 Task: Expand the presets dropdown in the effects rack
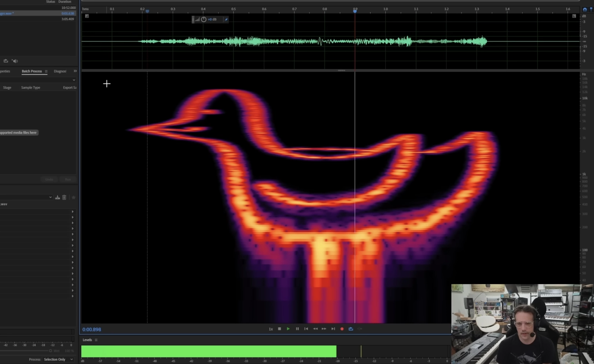tap(50, 197)
